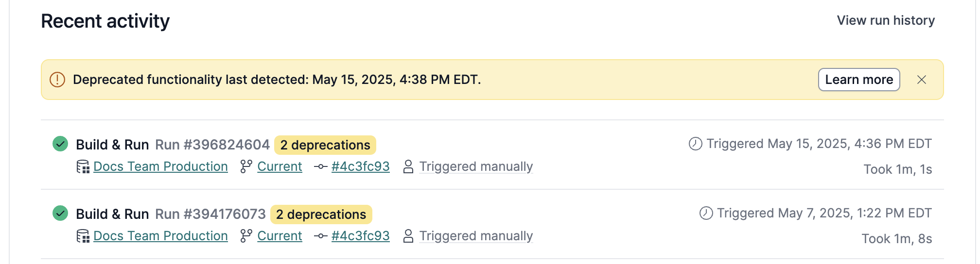
Task: Click the warning icon in the deprecation banner
Action: [x=57, y=80]
